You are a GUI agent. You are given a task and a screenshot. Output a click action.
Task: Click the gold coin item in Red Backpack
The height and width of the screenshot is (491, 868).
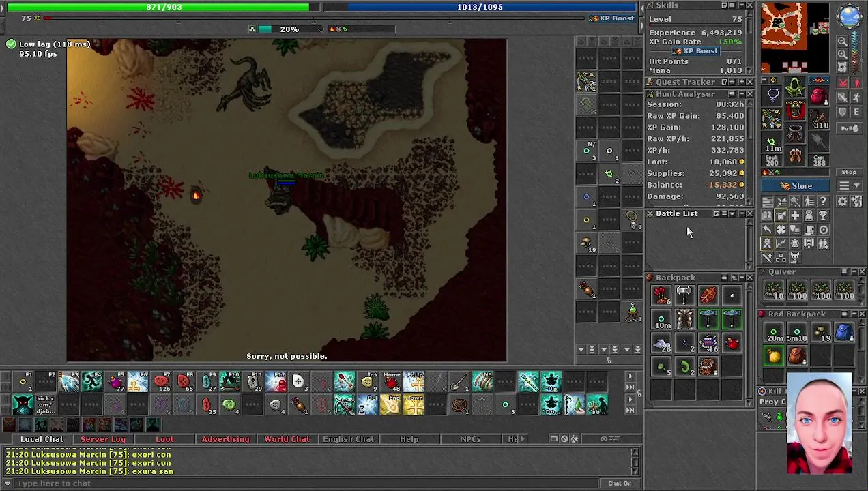[x=774, y=355]
